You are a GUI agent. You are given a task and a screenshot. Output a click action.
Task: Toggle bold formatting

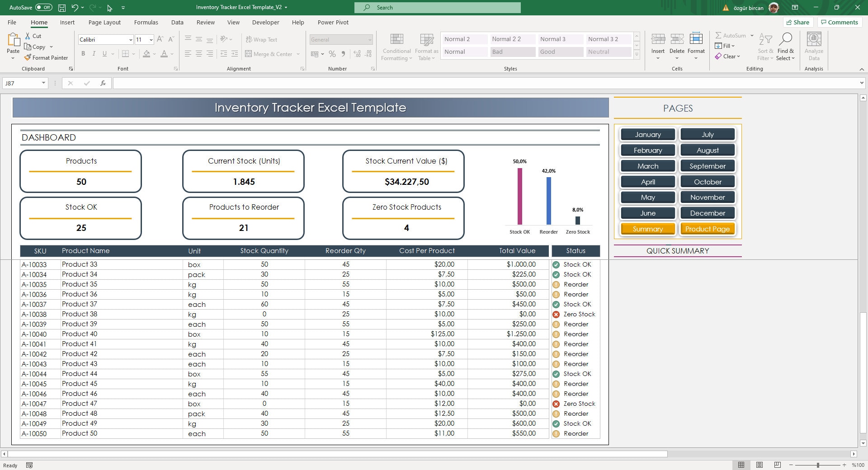83,53
